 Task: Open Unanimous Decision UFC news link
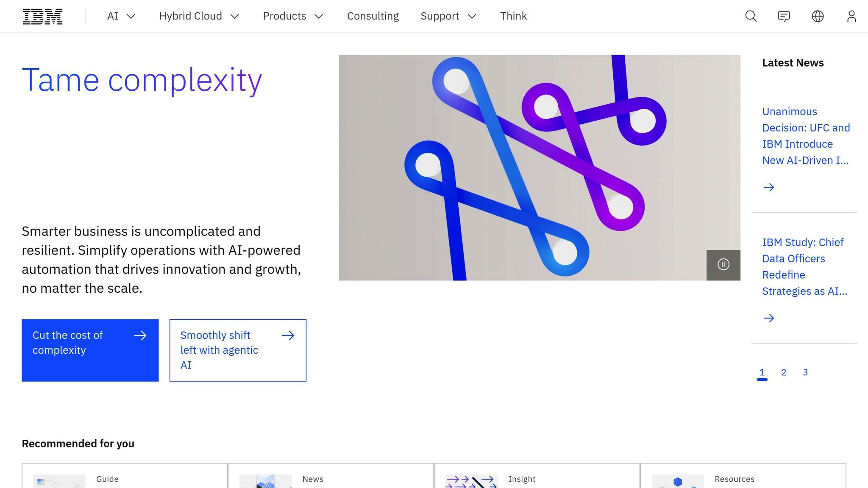[x=805, y=136]
